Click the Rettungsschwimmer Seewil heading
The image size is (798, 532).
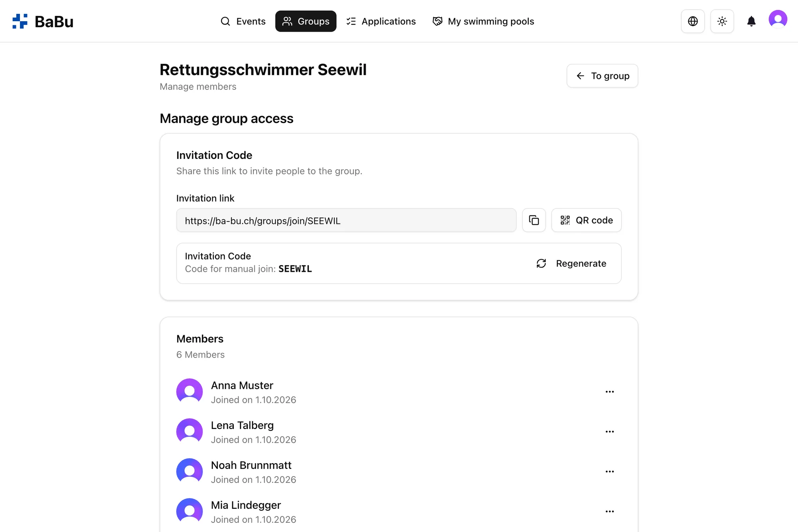click(263, 70)
